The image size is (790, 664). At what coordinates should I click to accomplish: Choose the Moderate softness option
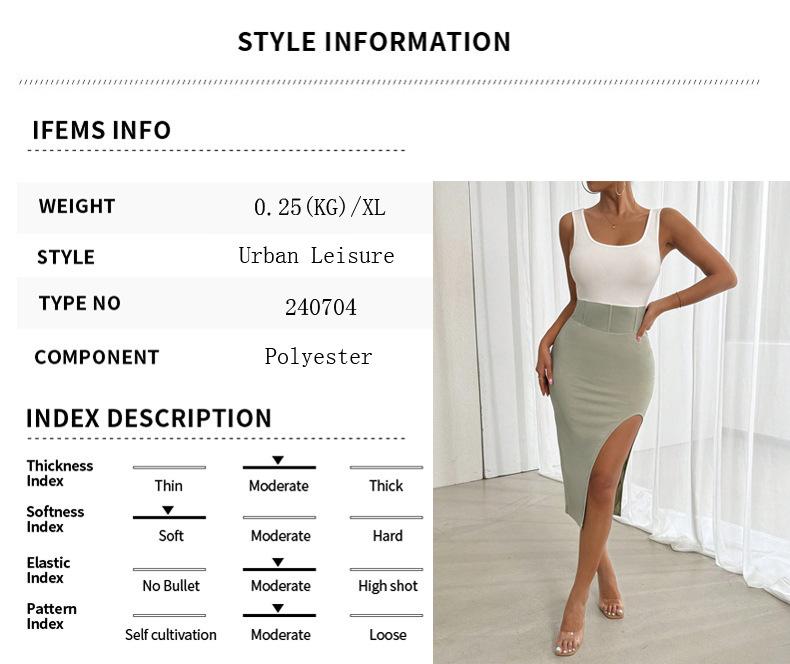click(280, 536)
